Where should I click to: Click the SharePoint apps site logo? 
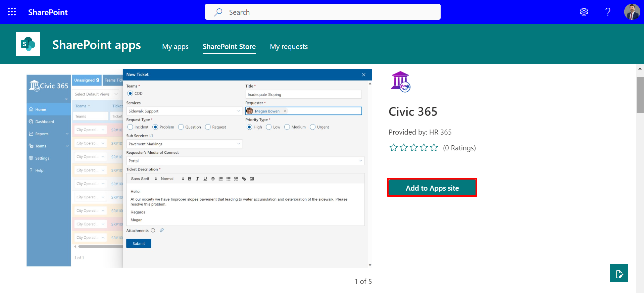pyautogui.click(x=28, y=44)
